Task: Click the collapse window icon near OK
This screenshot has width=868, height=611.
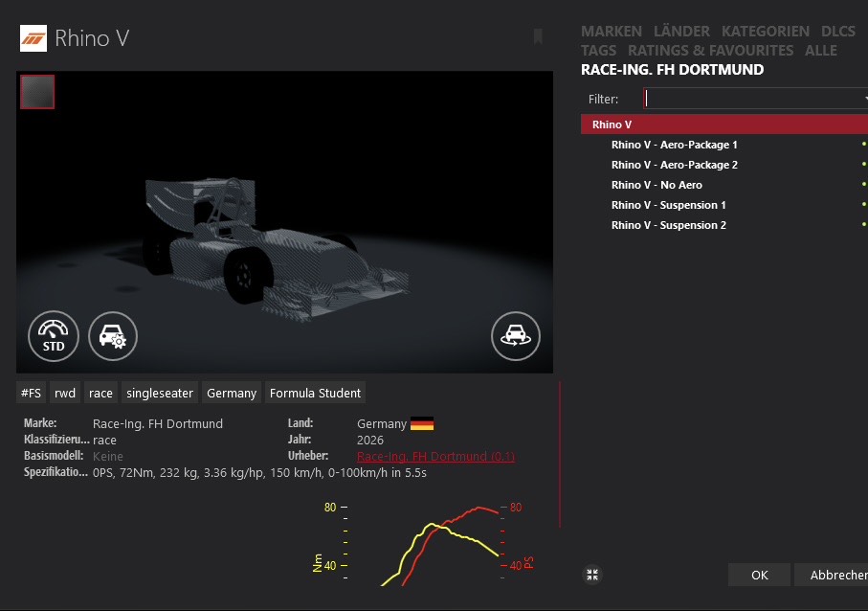Action: coord(592,575)
